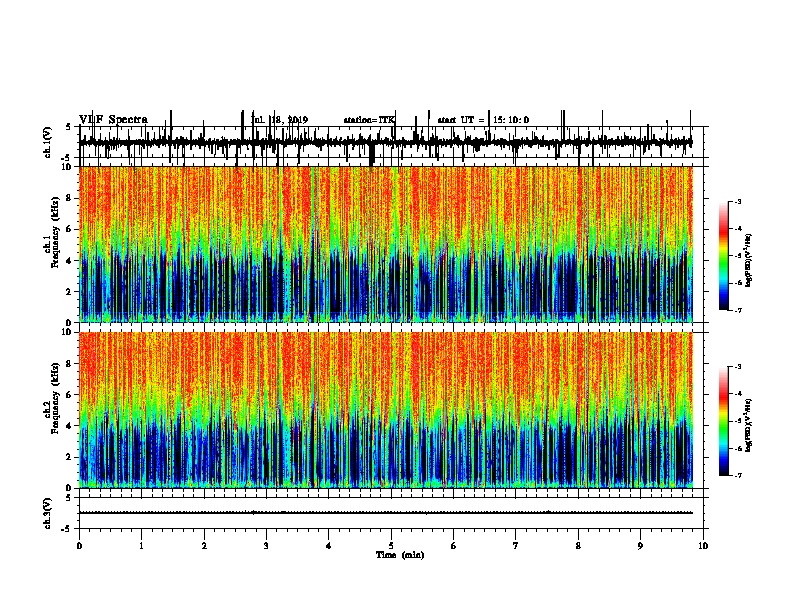Click the ch.3 flat signal trace
The width and height of the screenshot is (792, 612).
(x=386, y=513)
